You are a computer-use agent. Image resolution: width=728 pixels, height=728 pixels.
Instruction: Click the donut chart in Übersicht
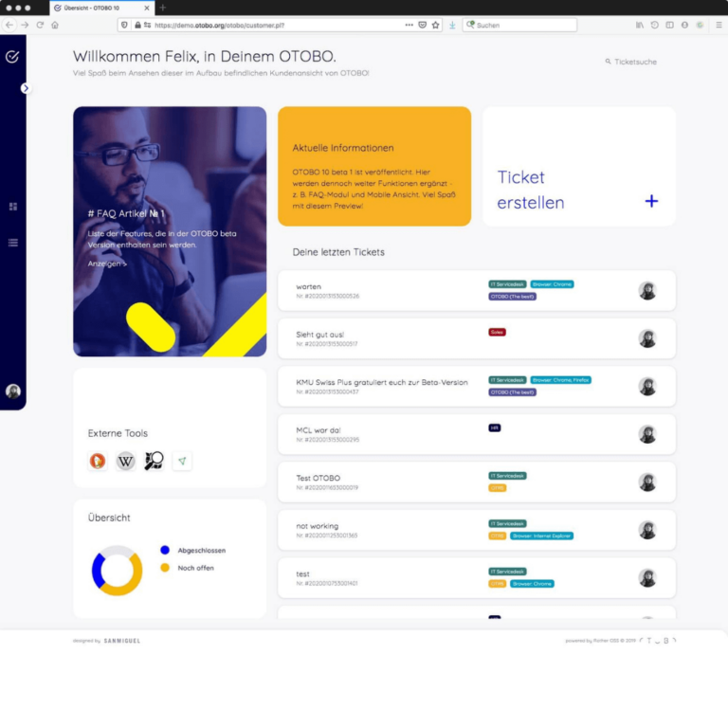(x=117, y=570)
